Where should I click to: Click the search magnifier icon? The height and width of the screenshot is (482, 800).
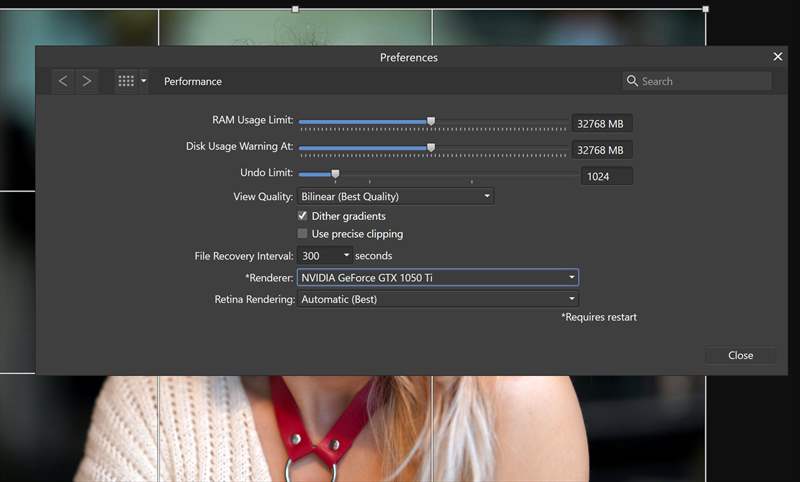coord(632,81)
